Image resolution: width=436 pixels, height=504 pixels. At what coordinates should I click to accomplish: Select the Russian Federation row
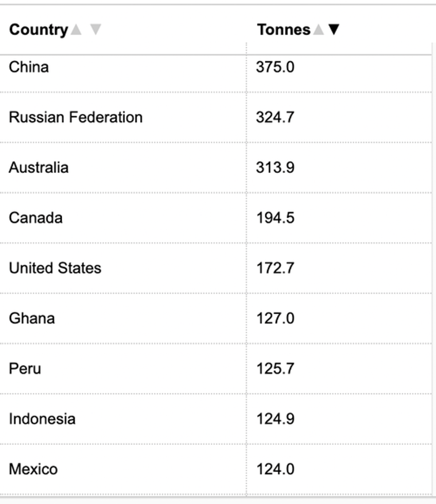216,117
